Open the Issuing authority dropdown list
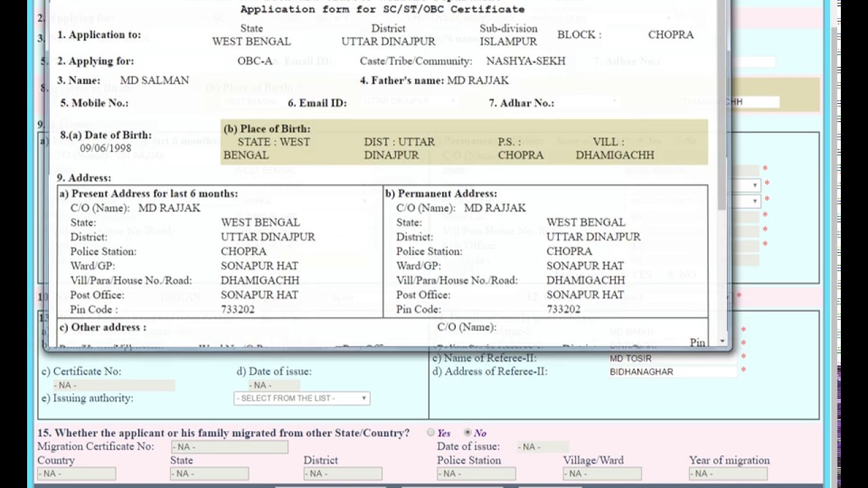 point(302,398)
